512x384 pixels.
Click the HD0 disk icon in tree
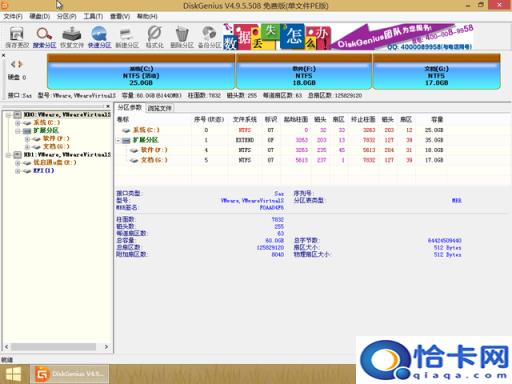click(18, 115)
